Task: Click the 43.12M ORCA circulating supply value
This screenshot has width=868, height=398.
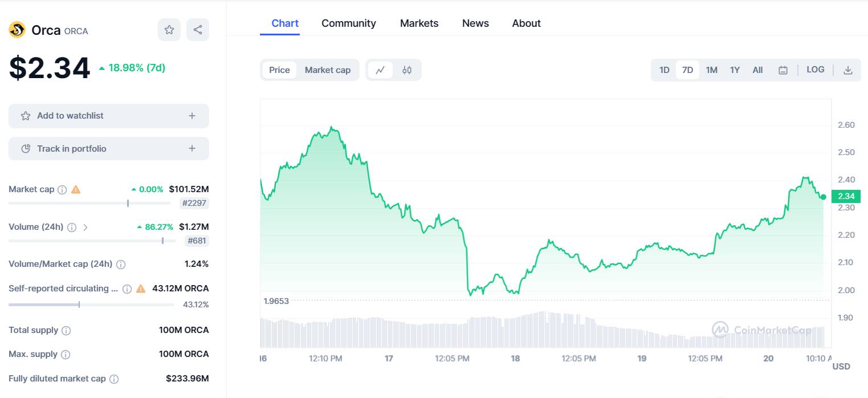Action: pyautogui.click(x=181, y=289)
